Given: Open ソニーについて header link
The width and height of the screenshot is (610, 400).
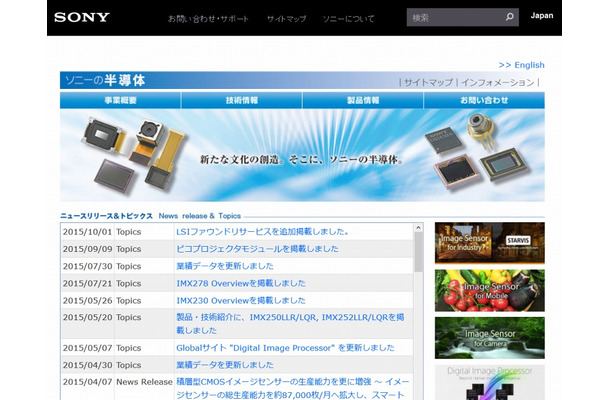Looking at the screenshot, I should point(349,19).
